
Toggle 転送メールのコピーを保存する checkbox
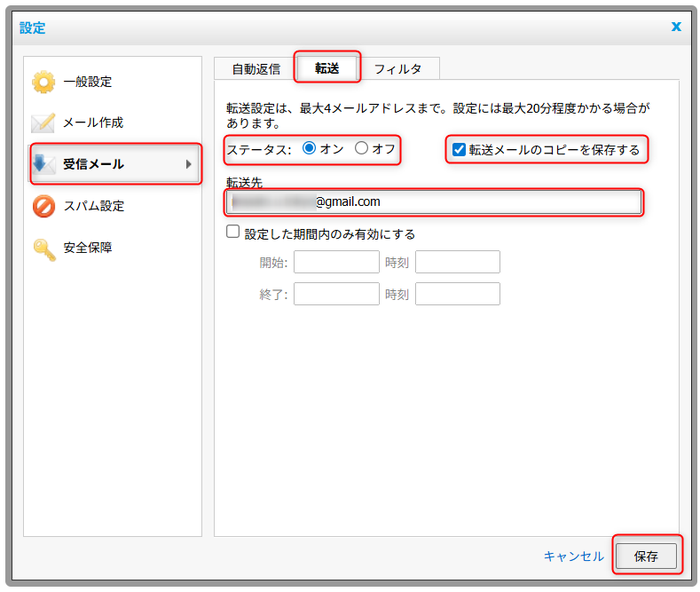[459, 150]
